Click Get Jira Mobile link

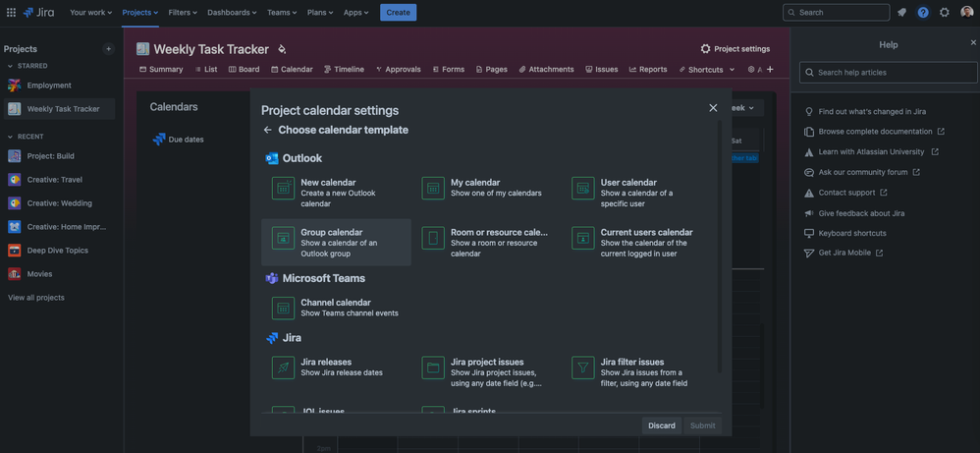click(x=844, y=254)
